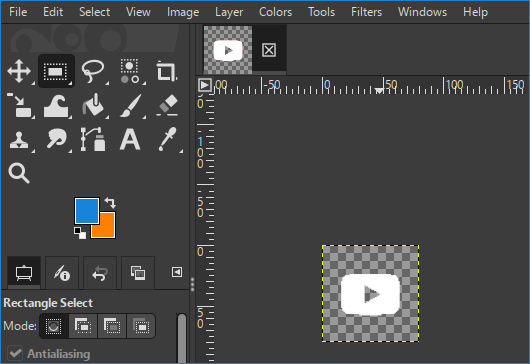Open the Windows menu
Viewport: 530px width, 364px height.
tap(422, 12)
